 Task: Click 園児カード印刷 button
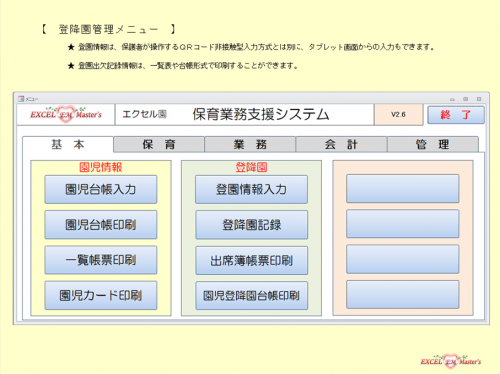(x=101, y=295)
